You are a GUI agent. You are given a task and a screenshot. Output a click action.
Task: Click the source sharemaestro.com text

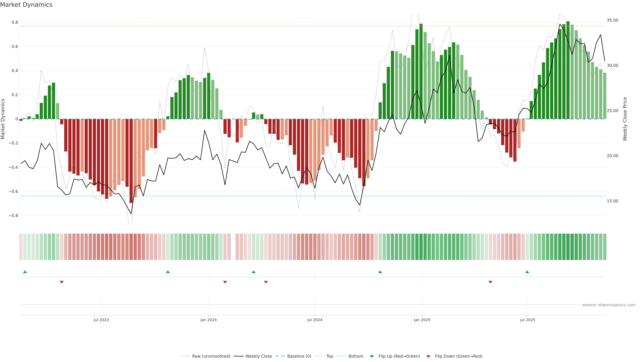[609, 305]
